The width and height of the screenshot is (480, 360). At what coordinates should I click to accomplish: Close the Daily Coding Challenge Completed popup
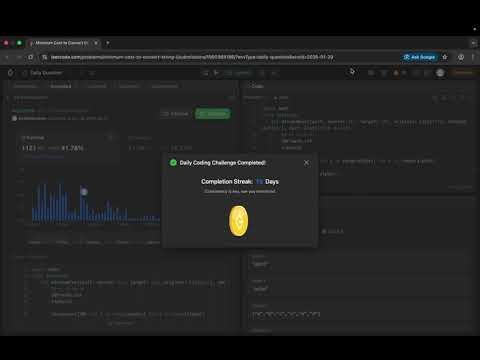(x=306, y=163)
